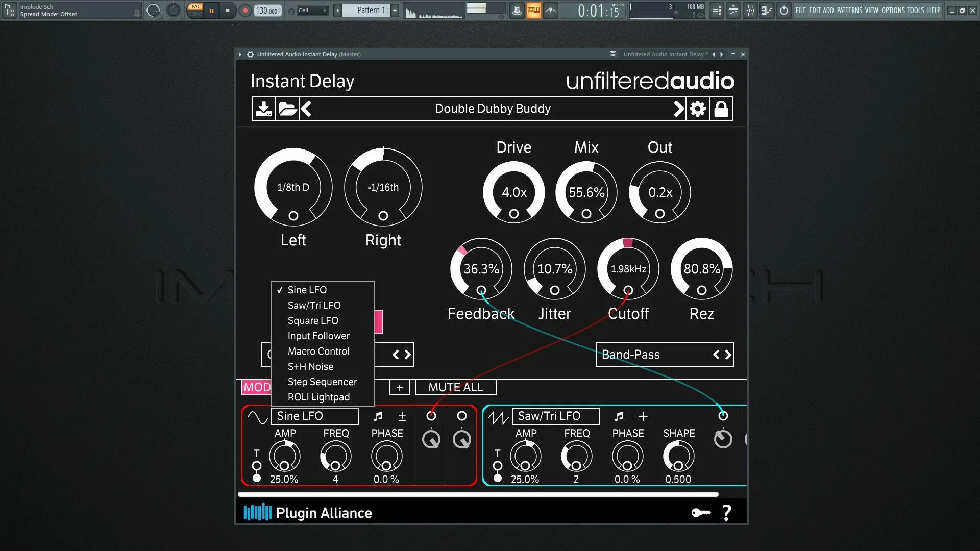Open the Saw/Tri LFO modulator type dropdown
The height and width of the screenshot is (551, 980).
[555, 416]
